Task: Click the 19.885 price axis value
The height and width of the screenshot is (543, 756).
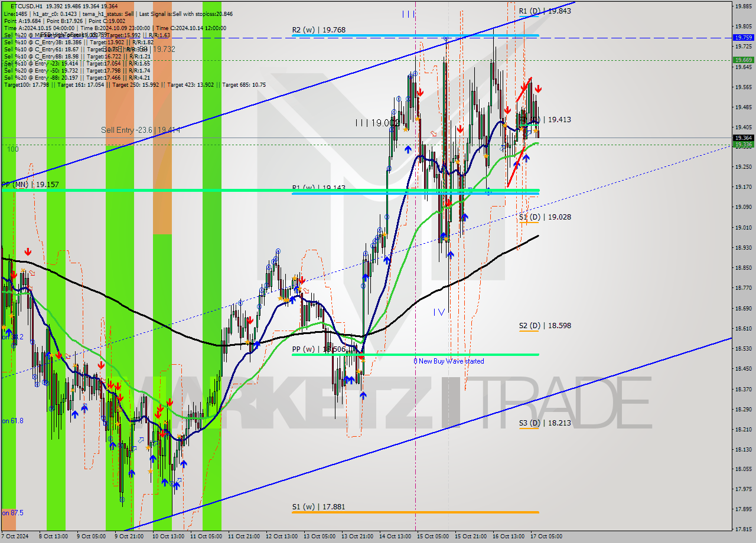Action: tap(743, 6)
